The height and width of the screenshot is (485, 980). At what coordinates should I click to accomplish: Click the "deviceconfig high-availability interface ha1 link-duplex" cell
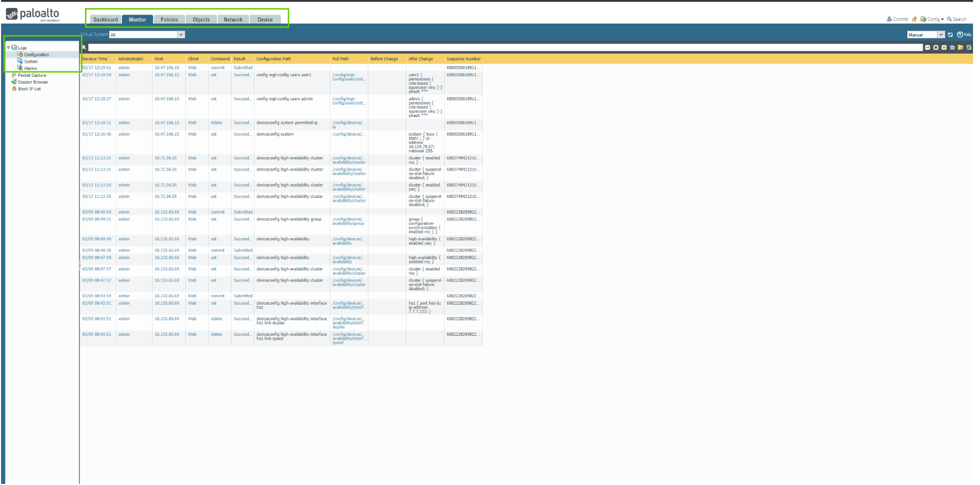pos(292,321)
